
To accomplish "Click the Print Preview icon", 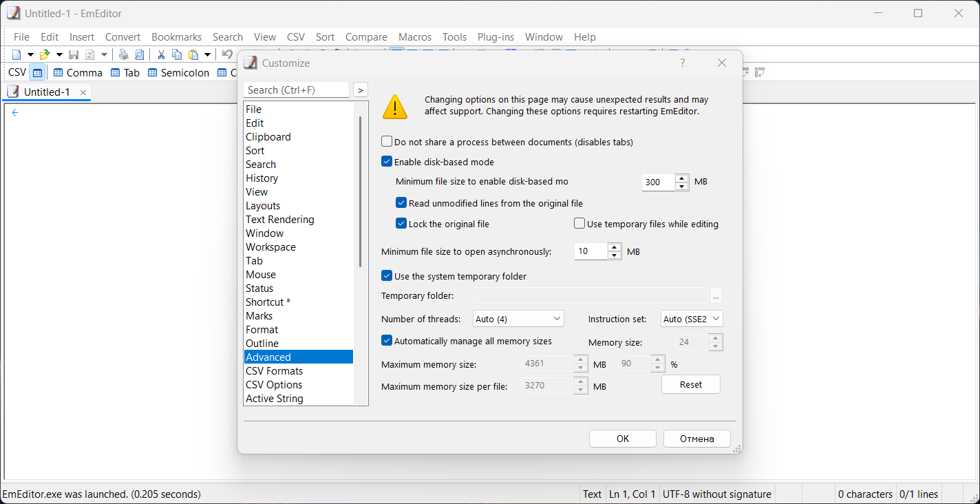I will pos(139,54).
